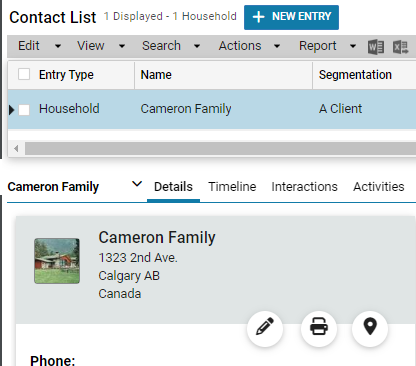Open the Actions menu
416x366 pixels.
[249, 46]
